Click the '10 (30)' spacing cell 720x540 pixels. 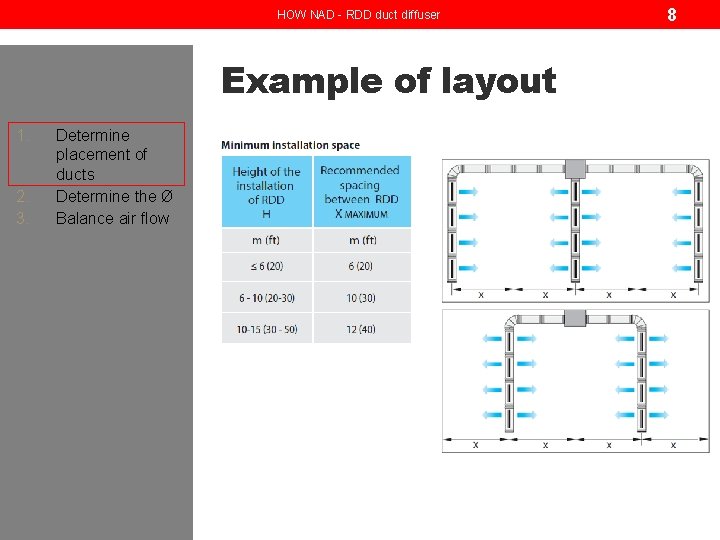click(362, 298)
